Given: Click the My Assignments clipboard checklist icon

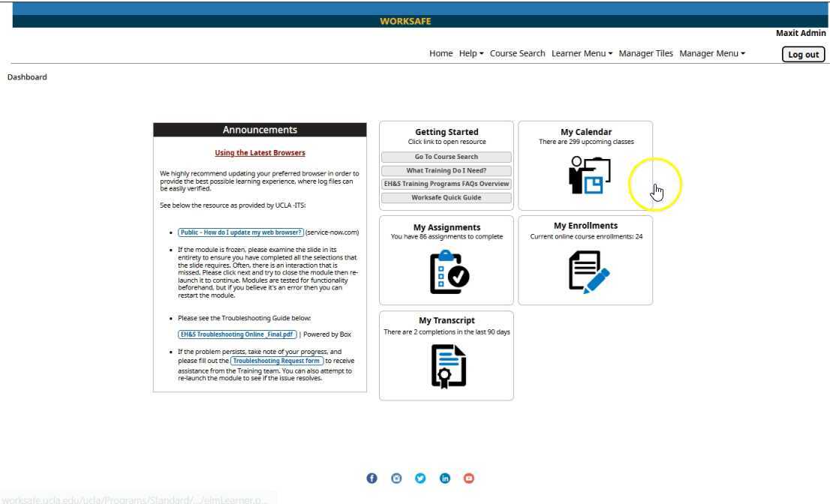Looking at the screenshot, I should point(450,271).
